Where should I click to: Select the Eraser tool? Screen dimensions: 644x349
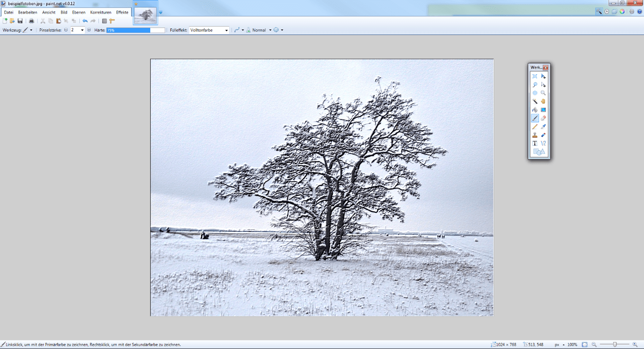pos(543,118)
